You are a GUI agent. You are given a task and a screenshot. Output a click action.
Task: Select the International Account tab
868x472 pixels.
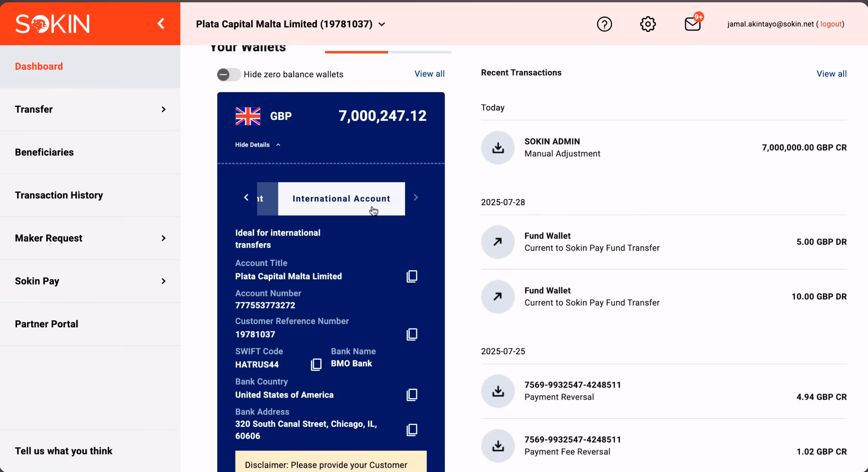pos(341,198)
